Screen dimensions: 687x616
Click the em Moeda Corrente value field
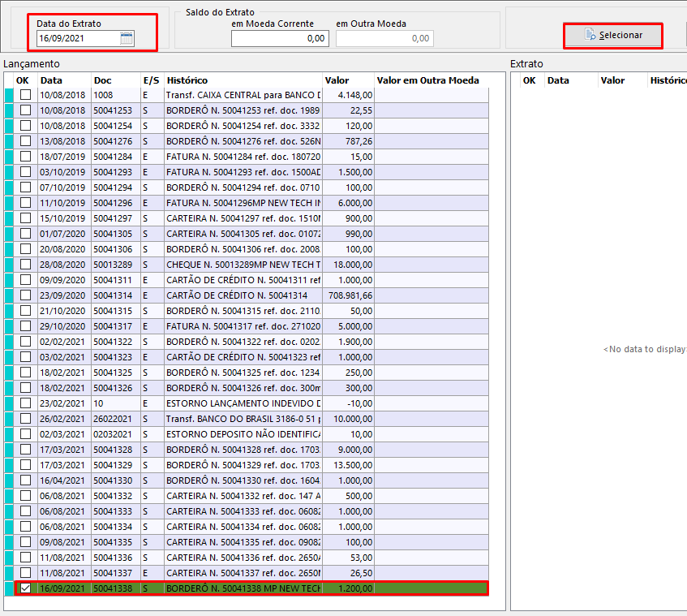(280, 38)
